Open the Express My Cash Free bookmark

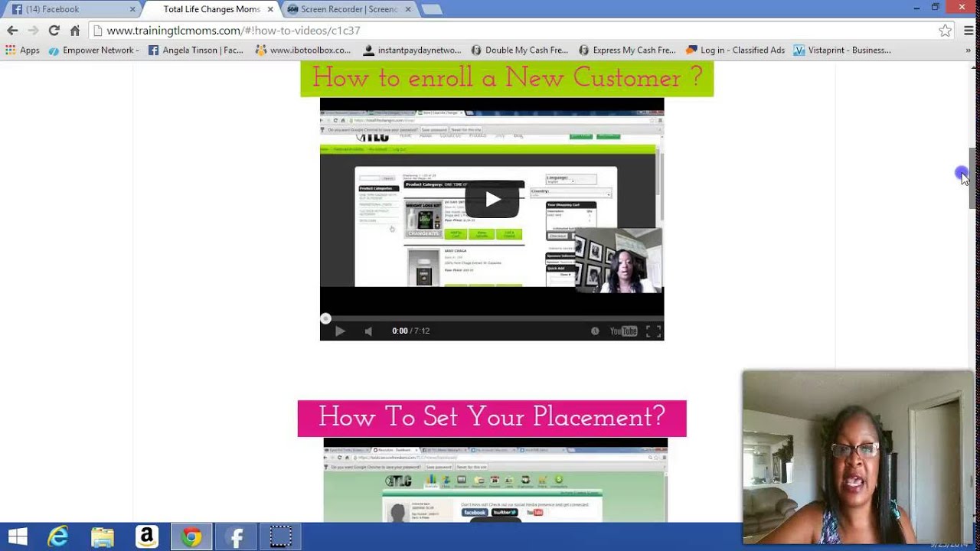[x=627, y=50]
